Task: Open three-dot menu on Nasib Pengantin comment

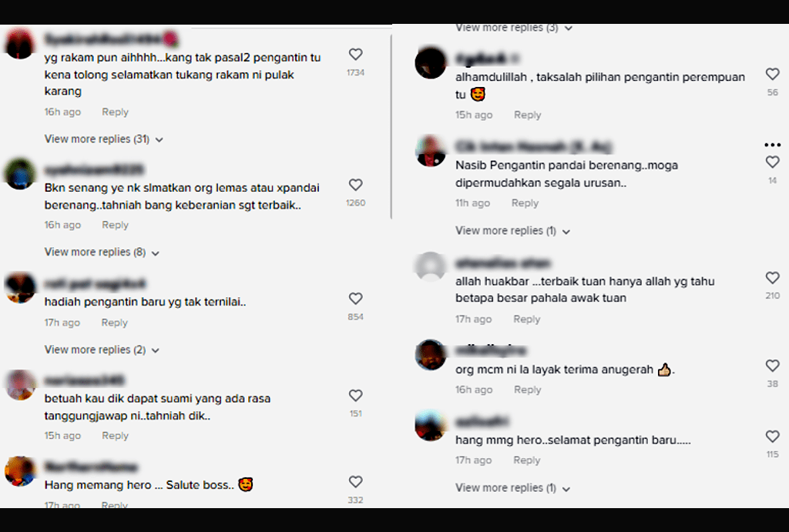Action: click(772, 145)
